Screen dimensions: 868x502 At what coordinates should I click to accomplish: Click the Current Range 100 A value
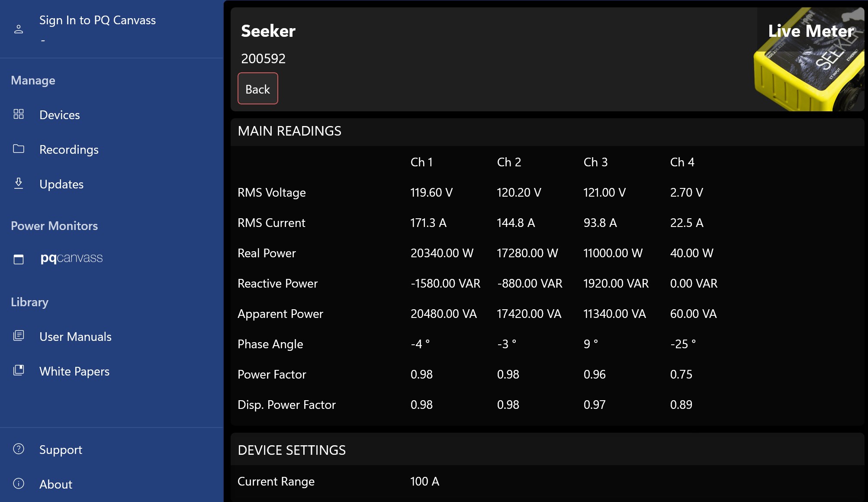(424, 482)
